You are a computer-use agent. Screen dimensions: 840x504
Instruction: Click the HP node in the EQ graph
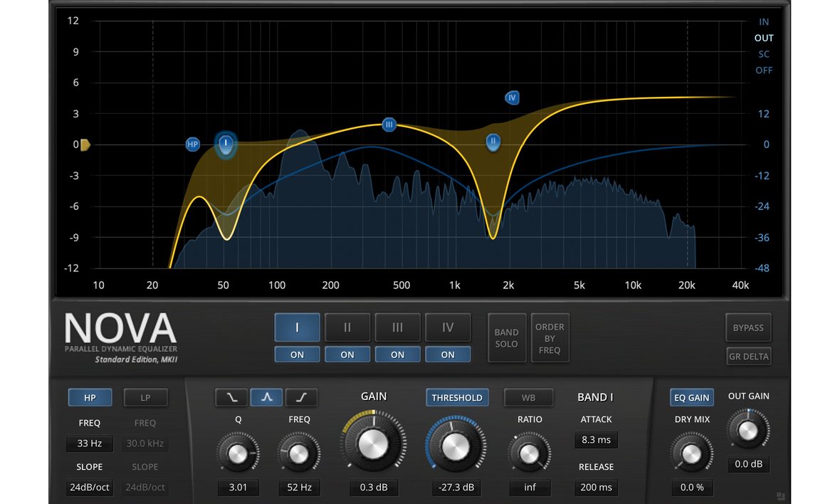click(x=192, y=144)
